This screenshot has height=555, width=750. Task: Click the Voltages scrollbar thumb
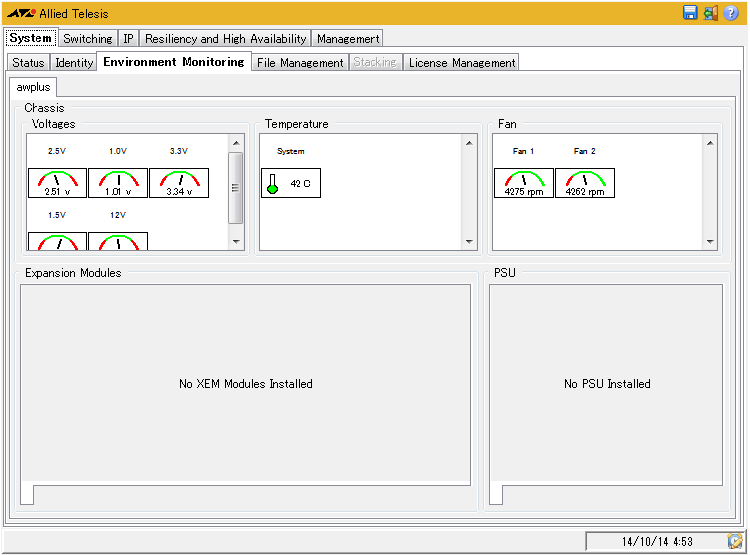coord(236,187)
